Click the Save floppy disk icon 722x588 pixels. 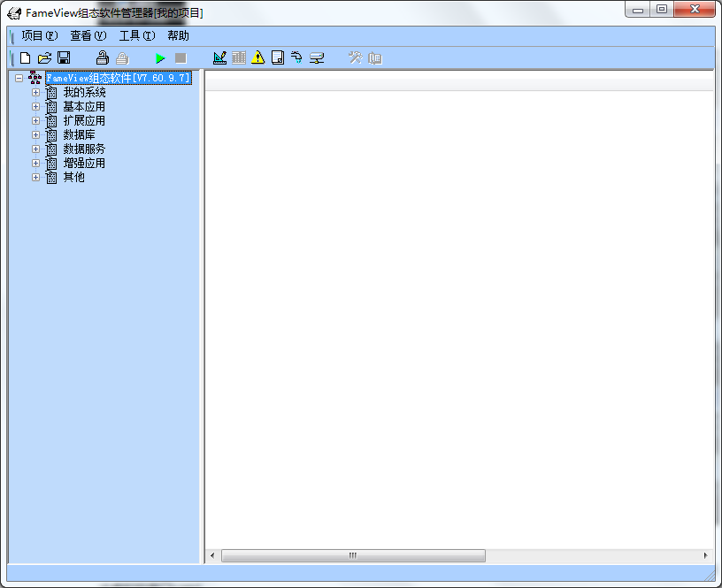(x=64, y=58)
